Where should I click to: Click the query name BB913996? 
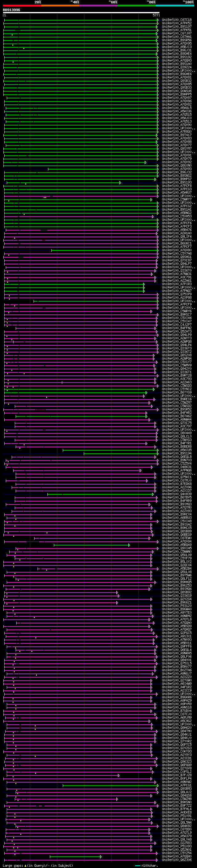[11, 10]
